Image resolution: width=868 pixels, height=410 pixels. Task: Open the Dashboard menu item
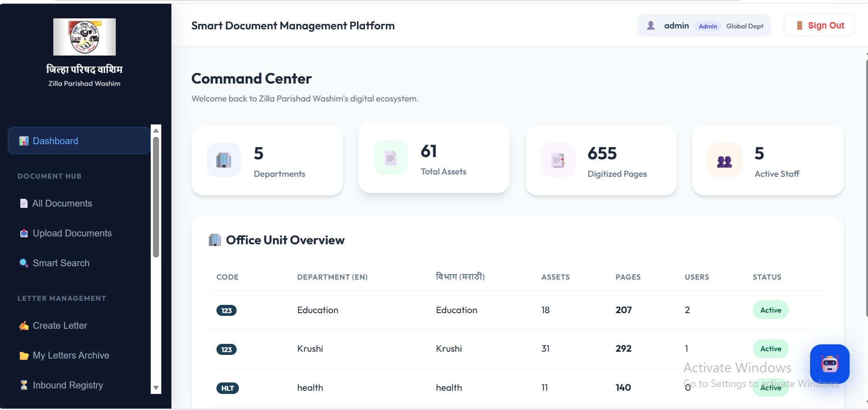(x=79, y=140)
